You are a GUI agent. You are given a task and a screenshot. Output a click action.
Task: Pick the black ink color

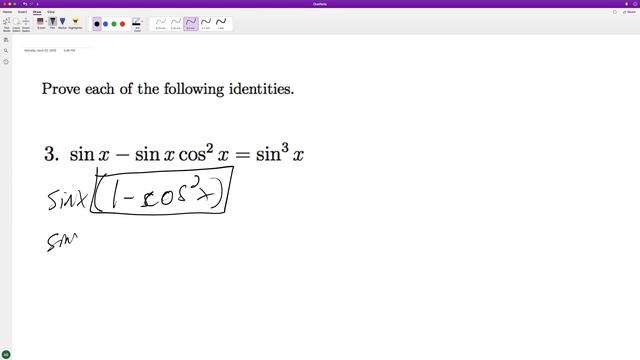pyautogui.click(x=97, y=24)
